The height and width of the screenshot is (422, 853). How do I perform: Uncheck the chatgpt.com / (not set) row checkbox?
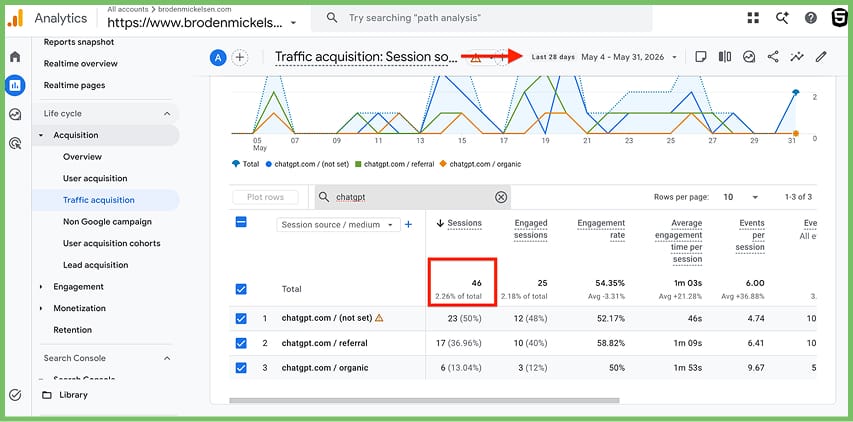241,319
